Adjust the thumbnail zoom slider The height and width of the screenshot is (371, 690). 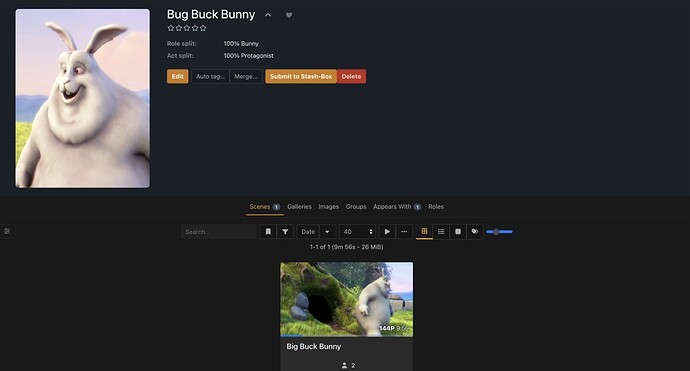pyautogui.click(x=499, y=231)
